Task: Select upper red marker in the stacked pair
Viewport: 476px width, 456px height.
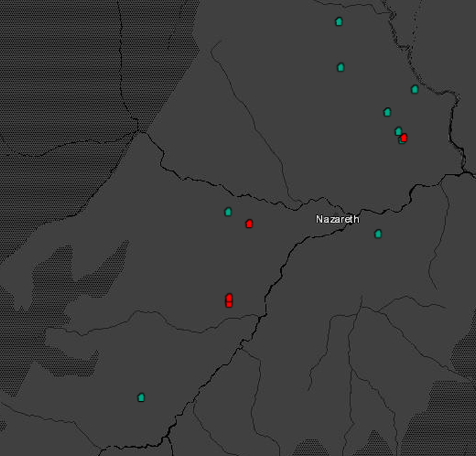Action: click(229, 297)
